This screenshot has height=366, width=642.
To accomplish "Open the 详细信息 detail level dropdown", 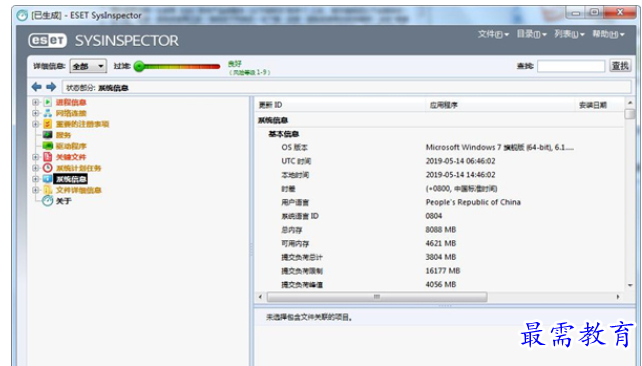I will (88, 66).
